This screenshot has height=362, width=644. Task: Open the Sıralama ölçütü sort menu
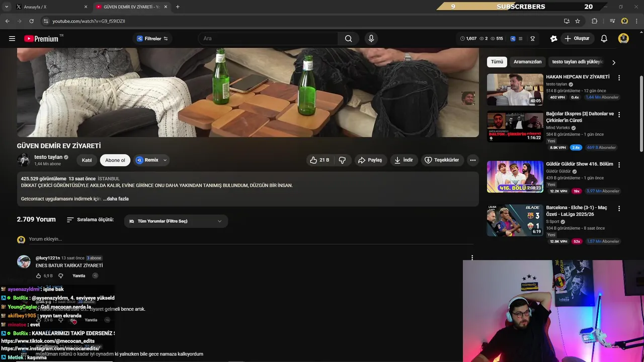(x=91, y=220)
